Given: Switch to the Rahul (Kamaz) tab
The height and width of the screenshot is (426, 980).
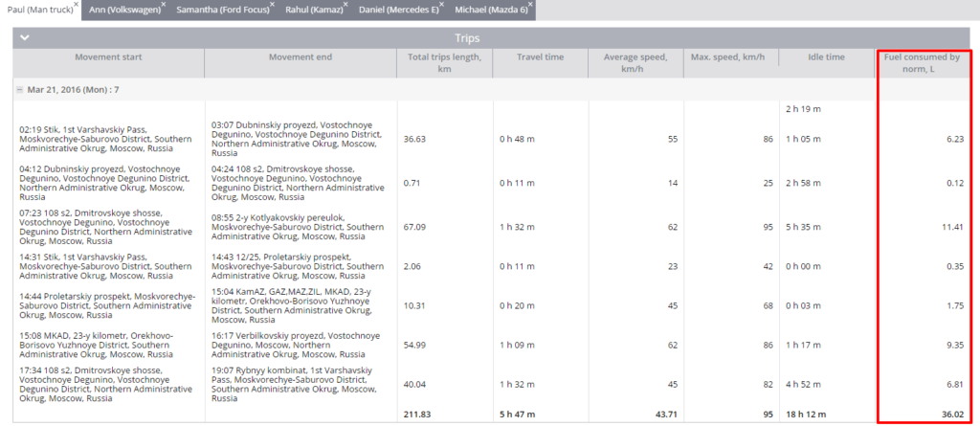Looking at the screenshot, I should pos(314,10).
